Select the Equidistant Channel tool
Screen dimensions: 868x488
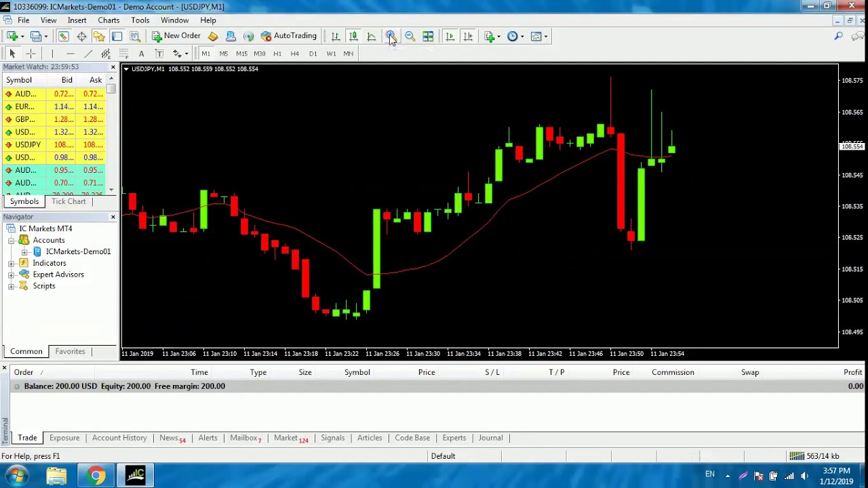[106, 54]
